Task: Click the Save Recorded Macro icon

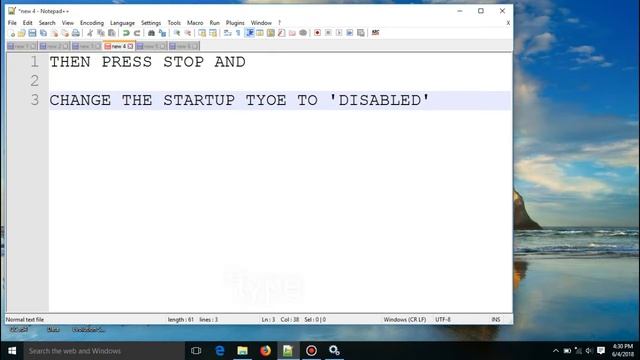Action: 360,33
